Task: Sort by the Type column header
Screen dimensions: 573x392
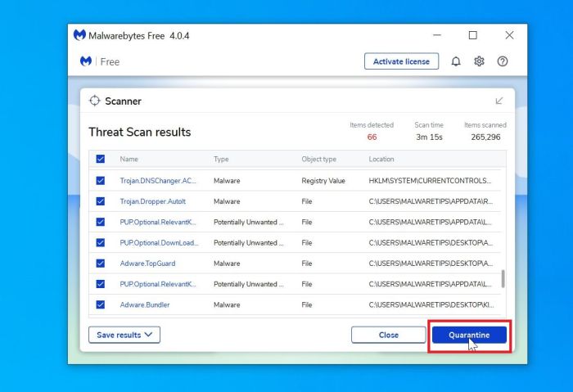Action: tap(221, 160)
